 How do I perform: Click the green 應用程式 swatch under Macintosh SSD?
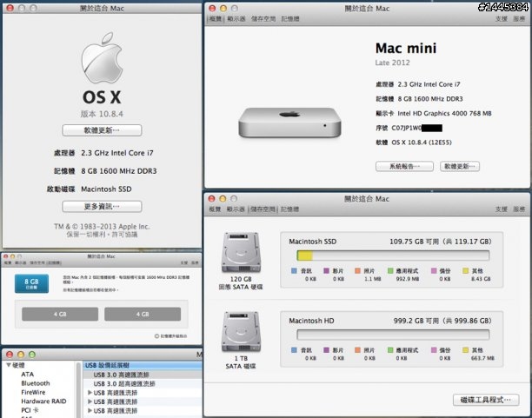[x=390, y=271]
